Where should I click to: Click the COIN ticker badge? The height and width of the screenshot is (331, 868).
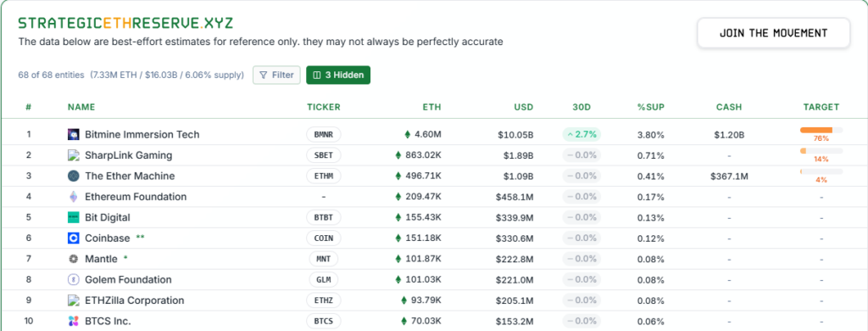(x=324, y=238)
